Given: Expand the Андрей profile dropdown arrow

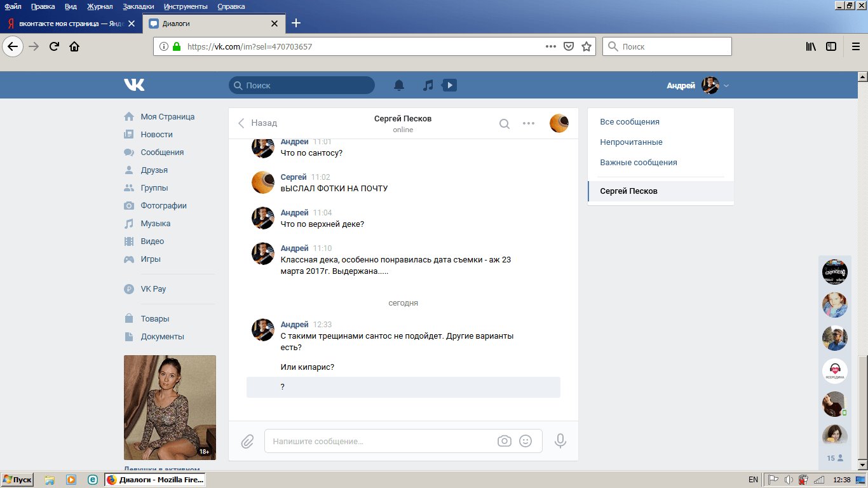Looking at the screenshot, I should tap(726, 86).
